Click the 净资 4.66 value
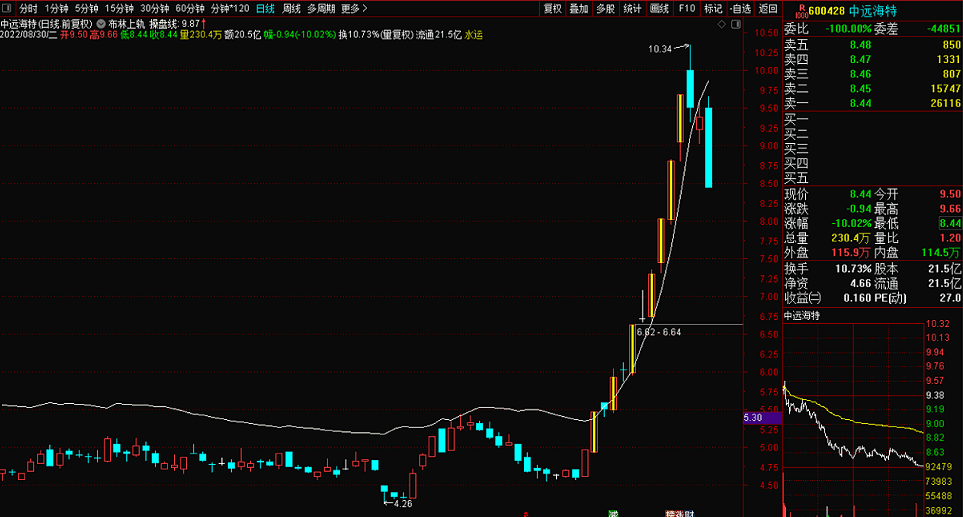The height and width of the screenshot is (517, 963). 860,284
